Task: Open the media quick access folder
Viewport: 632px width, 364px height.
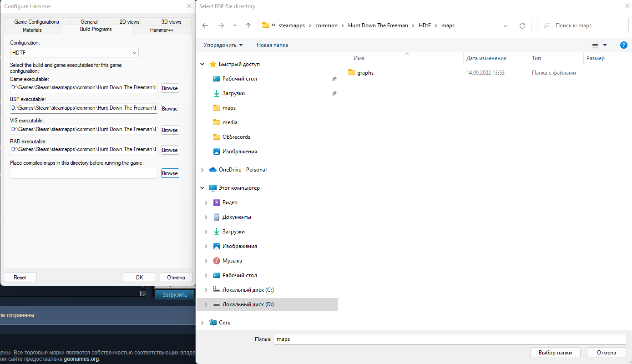Action: [x=230, y=122]
